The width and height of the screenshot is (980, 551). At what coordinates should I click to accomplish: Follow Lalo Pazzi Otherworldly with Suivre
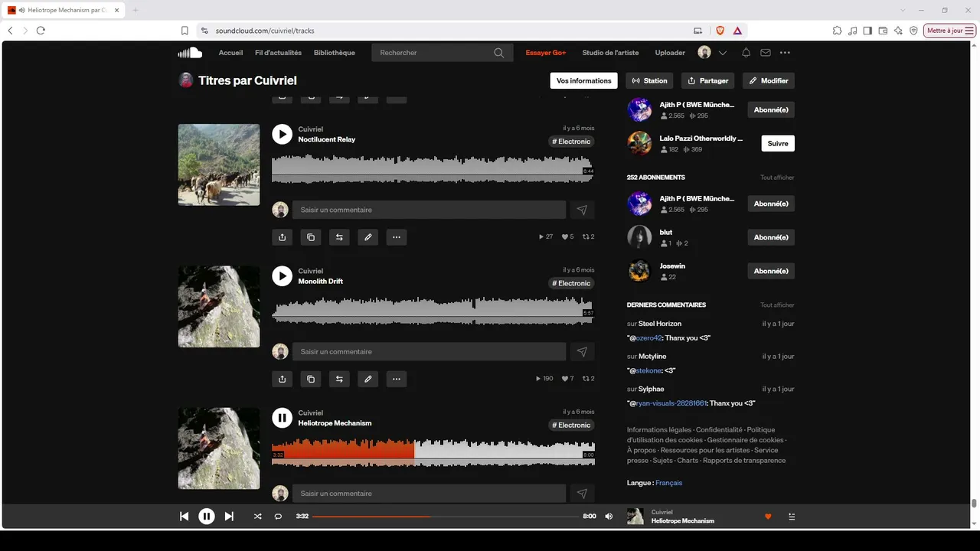coord(778,143)
